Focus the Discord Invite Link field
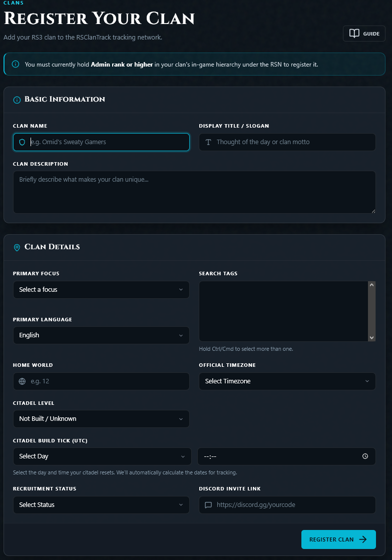This screenshot has height=560, width=392. [287, 504]
